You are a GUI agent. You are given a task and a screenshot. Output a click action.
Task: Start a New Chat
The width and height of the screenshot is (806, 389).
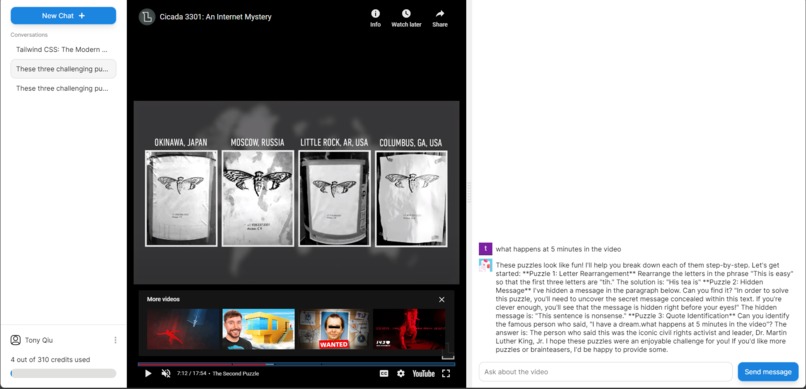click(63, 16)
